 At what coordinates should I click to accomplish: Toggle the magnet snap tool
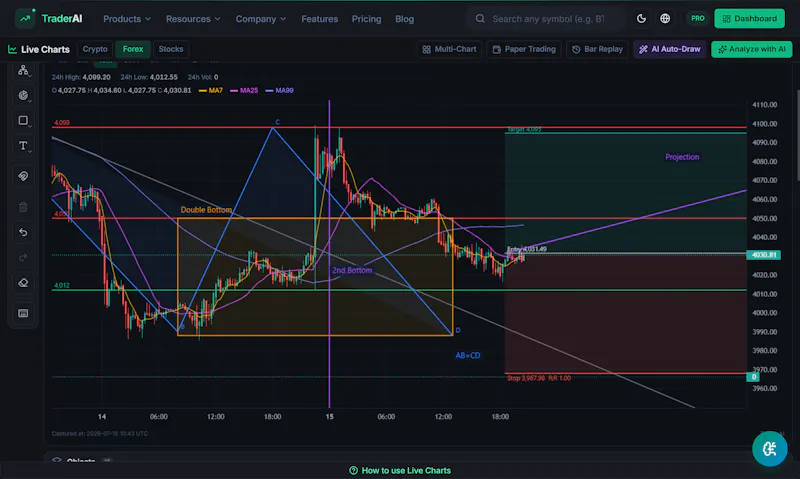[x=23, y=176]
